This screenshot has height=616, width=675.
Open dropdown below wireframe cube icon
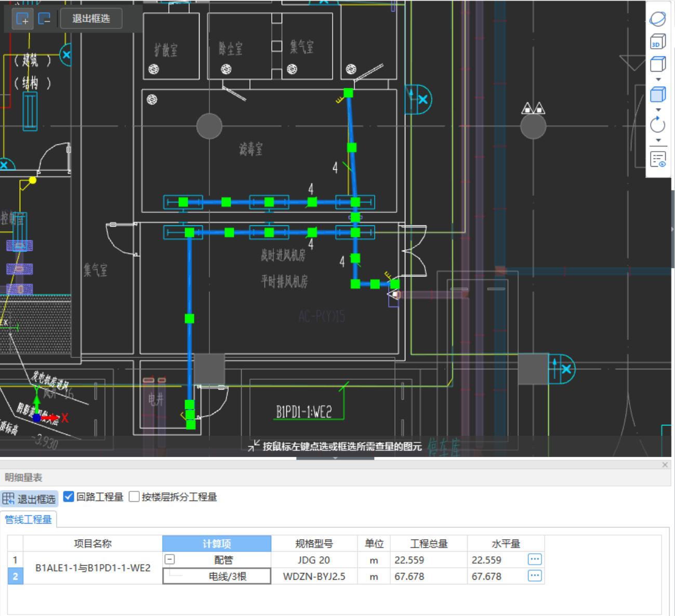pyautogui.click(x=658, y=79)
